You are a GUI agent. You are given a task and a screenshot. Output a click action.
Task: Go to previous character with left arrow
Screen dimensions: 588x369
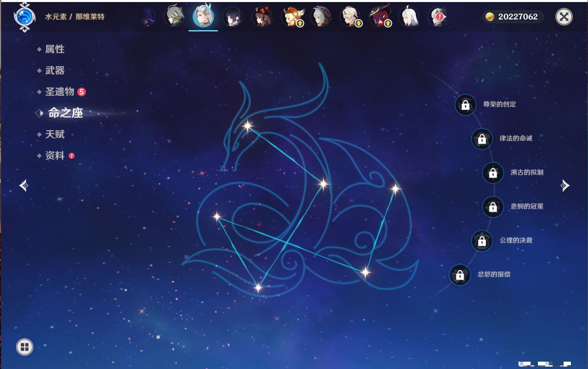[x=24, y=186]
